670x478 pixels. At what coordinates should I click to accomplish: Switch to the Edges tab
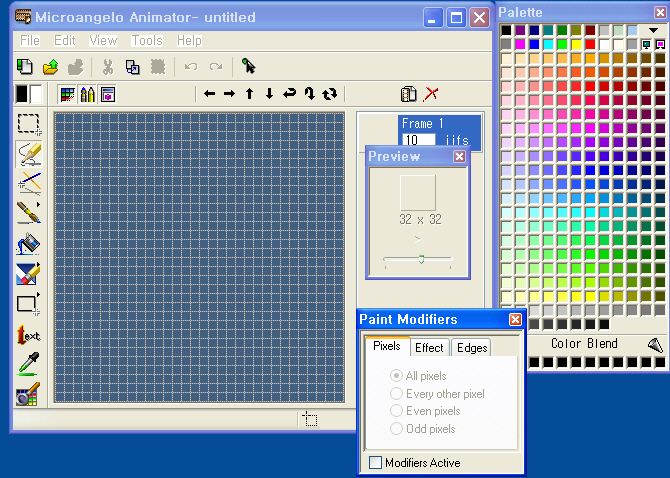(x=472, y=348)
